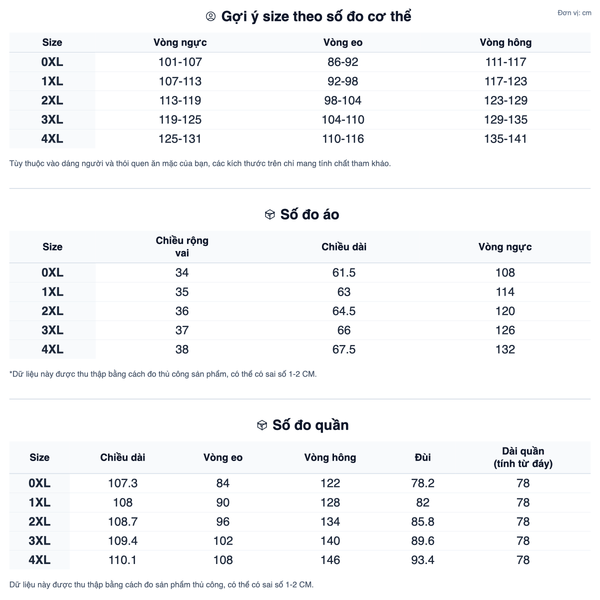The width and height of the screenshot is (600, 600).
Task: Click the "Vòng hông" header in pants table
Action: click(330, 457)
